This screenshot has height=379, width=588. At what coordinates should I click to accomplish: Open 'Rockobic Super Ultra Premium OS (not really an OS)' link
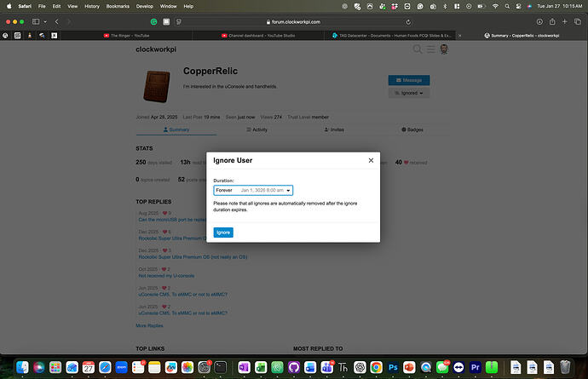(x=193, y=257)
